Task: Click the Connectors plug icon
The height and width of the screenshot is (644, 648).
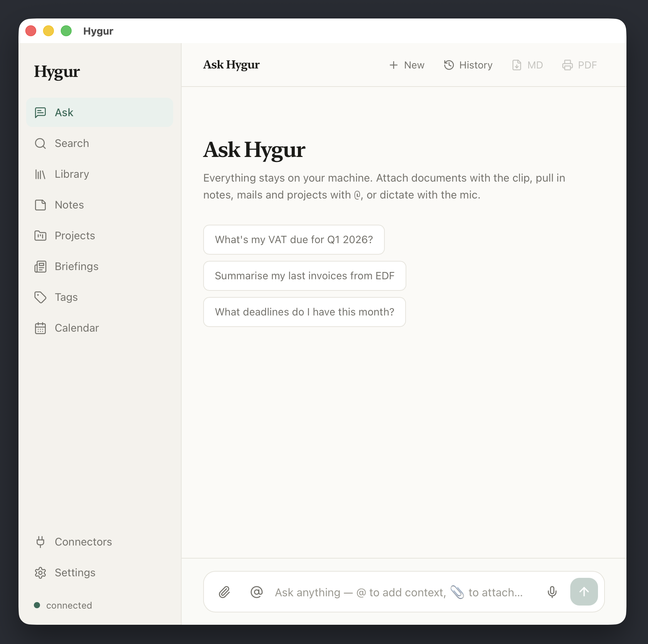Action: [x=40, y=542]
